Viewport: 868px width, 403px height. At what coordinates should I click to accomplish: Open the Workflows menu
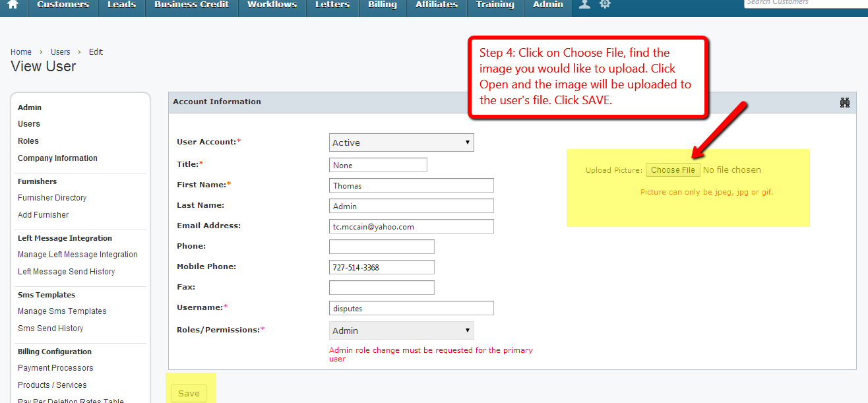point(272,5)
